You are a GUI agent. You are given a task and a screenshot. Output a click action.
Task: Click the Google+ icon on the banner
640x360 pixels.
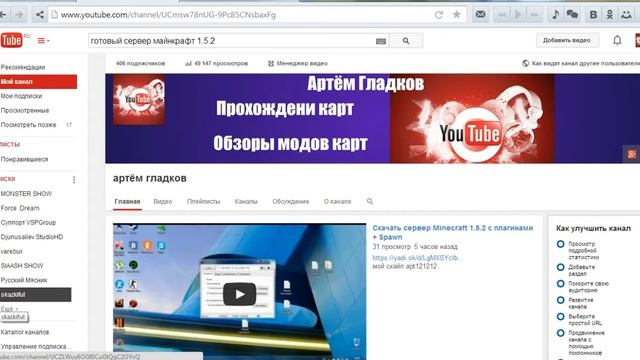click(x=632, y=154)
